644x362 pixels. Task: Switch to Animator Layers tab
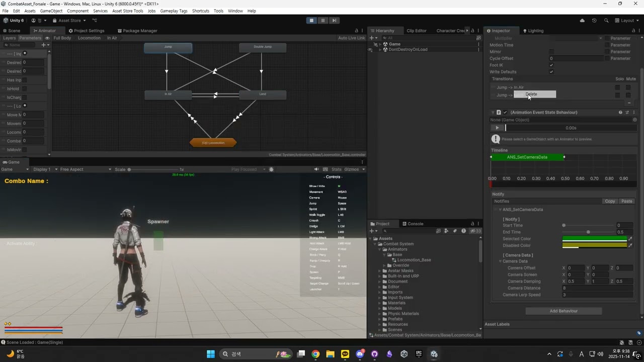point(9,38)
